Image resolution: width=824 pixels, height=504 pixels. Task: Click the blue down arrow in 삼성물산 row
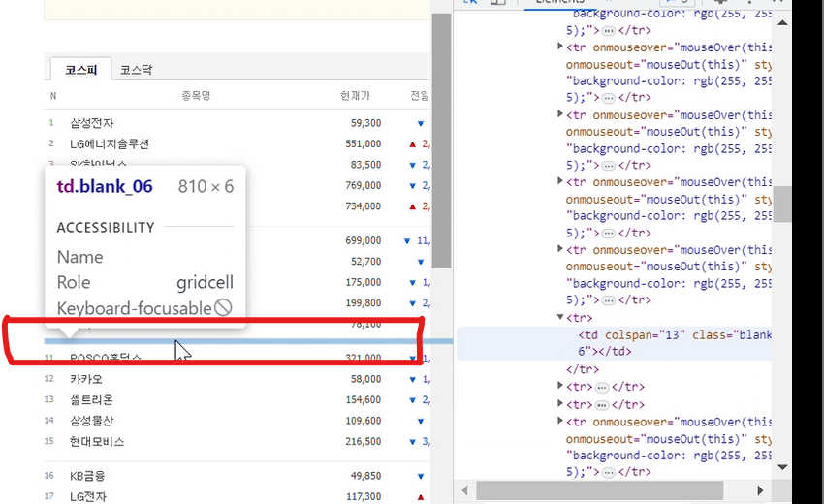421,421
